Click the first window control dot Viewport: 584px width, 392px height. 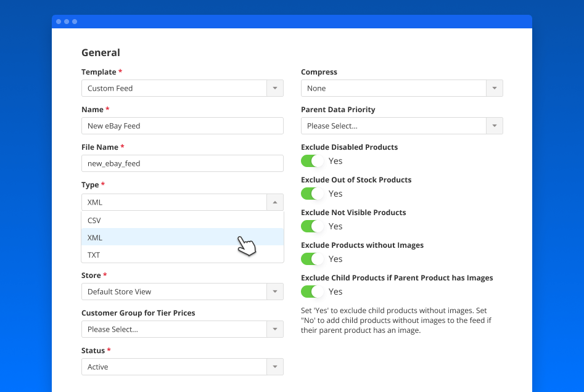coord(59,21)
